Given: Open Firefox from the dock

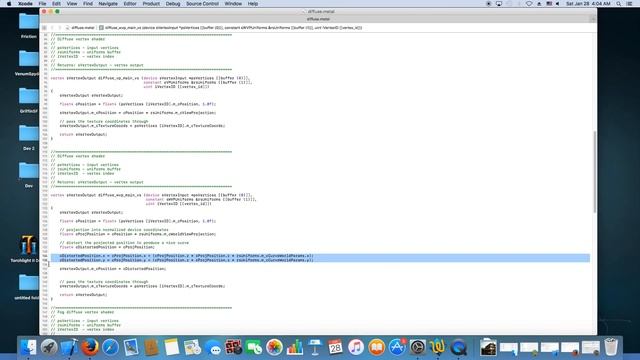Looking at the screenshot, I should (90, 347).
